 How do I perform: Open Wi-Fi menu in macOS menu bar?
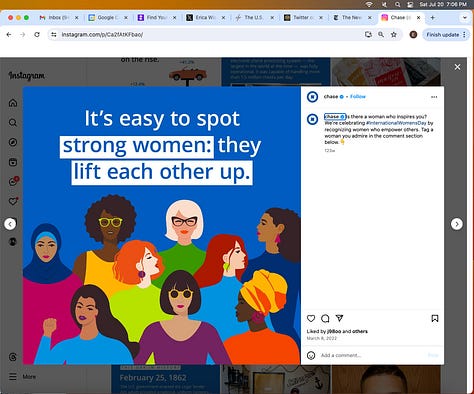(x=369, y=4)
